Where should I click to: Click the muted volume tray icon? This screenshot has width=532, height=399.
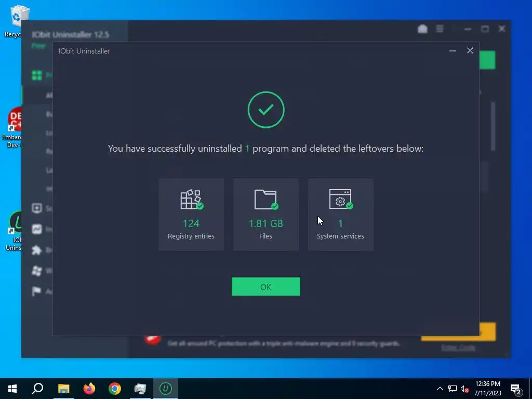[x=464, y=389]
